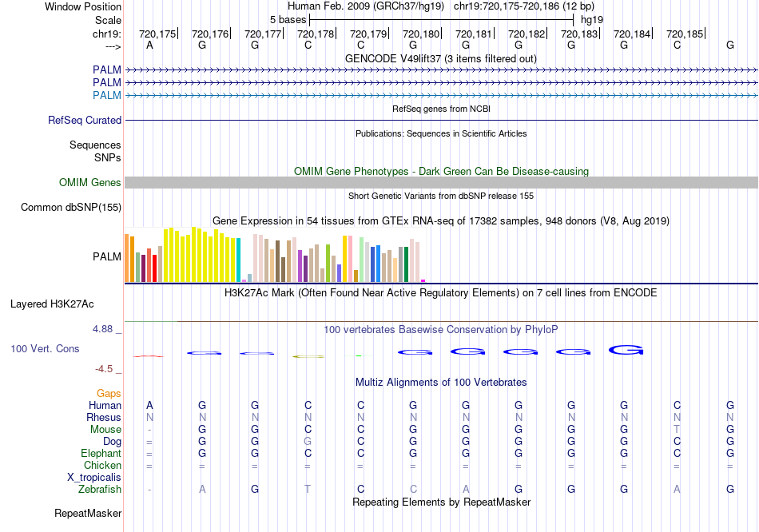759x532 pixels.
Task: Click the Mouse species row label
Action: (x=105, y=430)
